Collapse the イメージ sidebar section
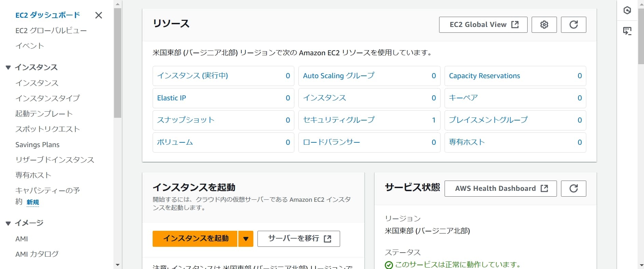The height and width of the screenshot is (269, 644). (8, 223)
